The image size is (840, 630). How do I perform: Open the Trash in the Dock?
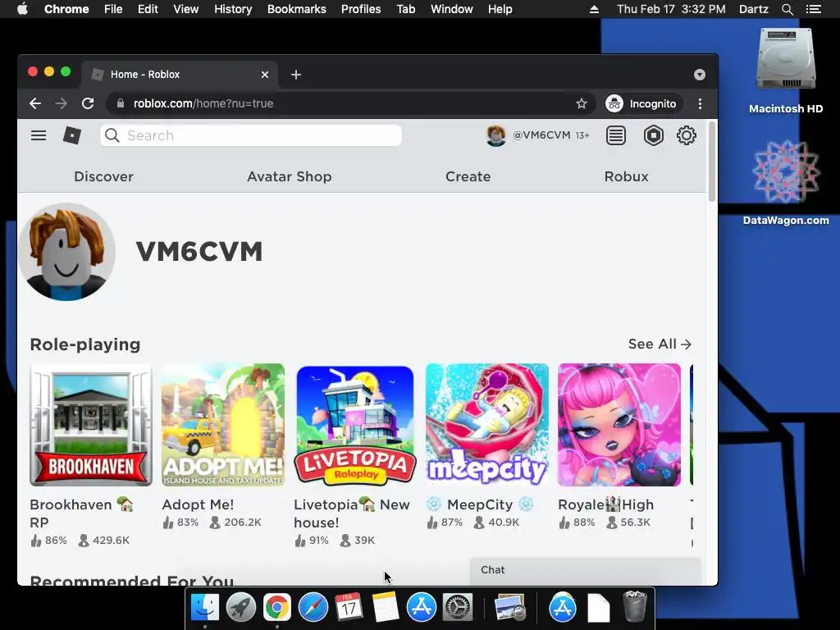pos(635,606)
